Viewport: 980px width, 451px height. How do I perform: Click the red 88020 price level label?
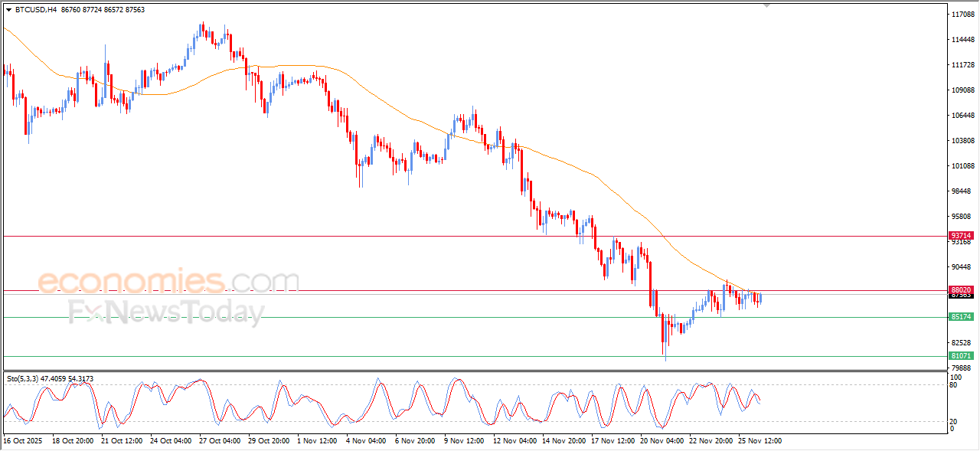point(961,289)
